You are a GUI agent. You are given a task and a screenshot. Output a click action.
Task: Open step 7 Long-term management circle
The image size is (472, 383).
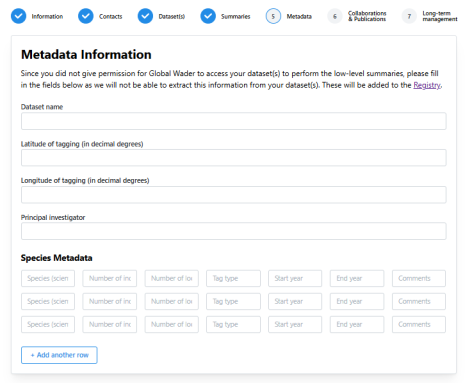click(409, 16)
